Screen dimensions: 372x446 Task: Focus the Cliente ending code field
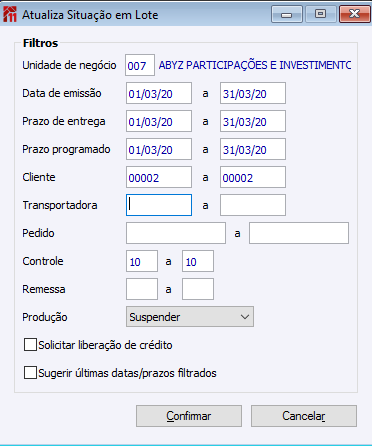253,177
